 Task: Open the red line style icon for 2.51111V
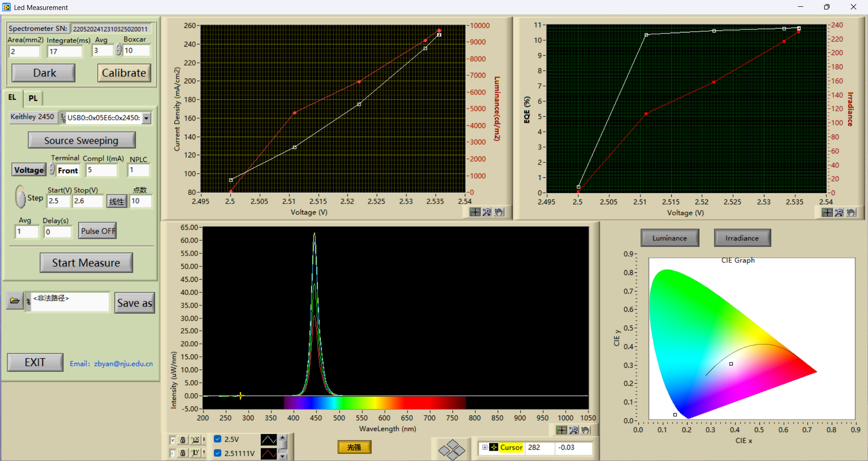[269, 453]
